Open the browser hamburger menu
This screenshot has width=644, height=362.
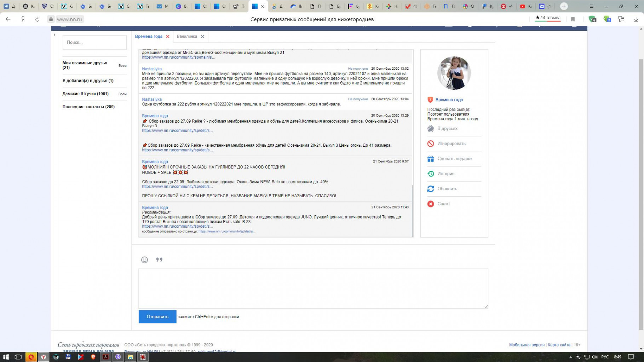pyautogui.click(x=592, y=6)
